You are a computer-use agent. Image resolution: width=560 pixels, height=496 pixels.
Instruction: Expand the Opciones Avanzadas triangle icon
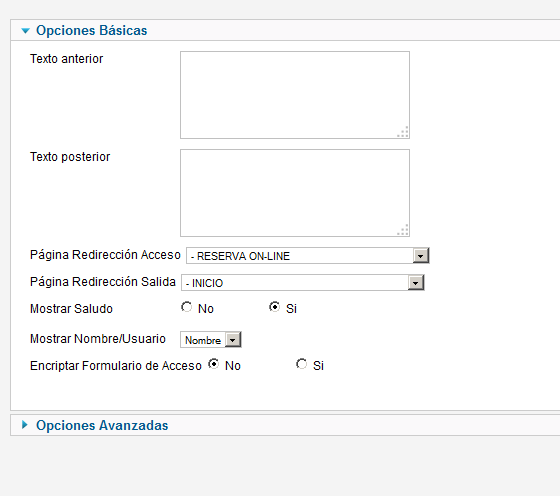click(x=25, y=425)
